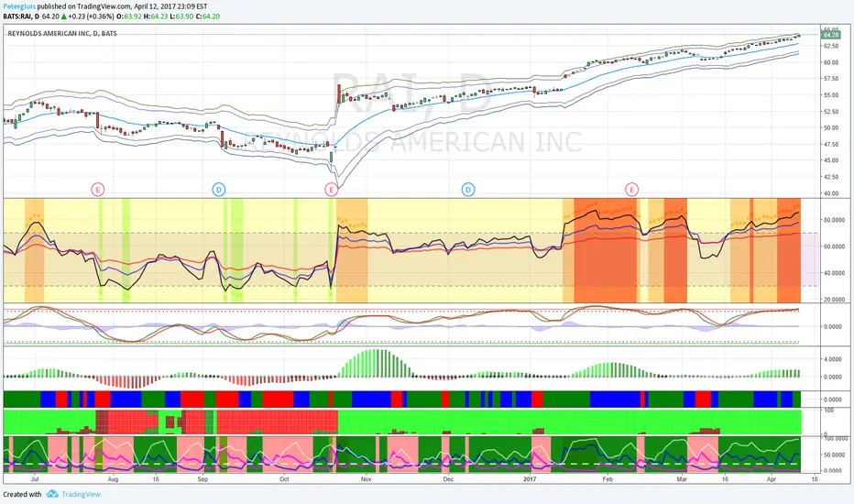The height and width of the screenshot is (504, 854).
Task: Click the Feb date axis label
Action: (608, 479)
